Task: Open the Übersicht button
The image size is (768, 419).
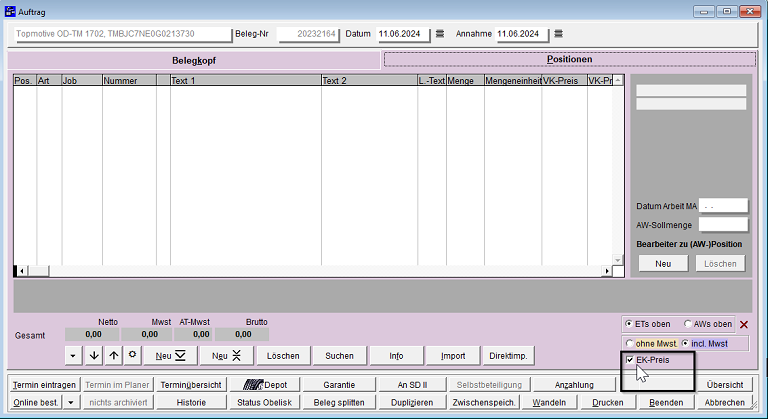Action: (725, 385)
